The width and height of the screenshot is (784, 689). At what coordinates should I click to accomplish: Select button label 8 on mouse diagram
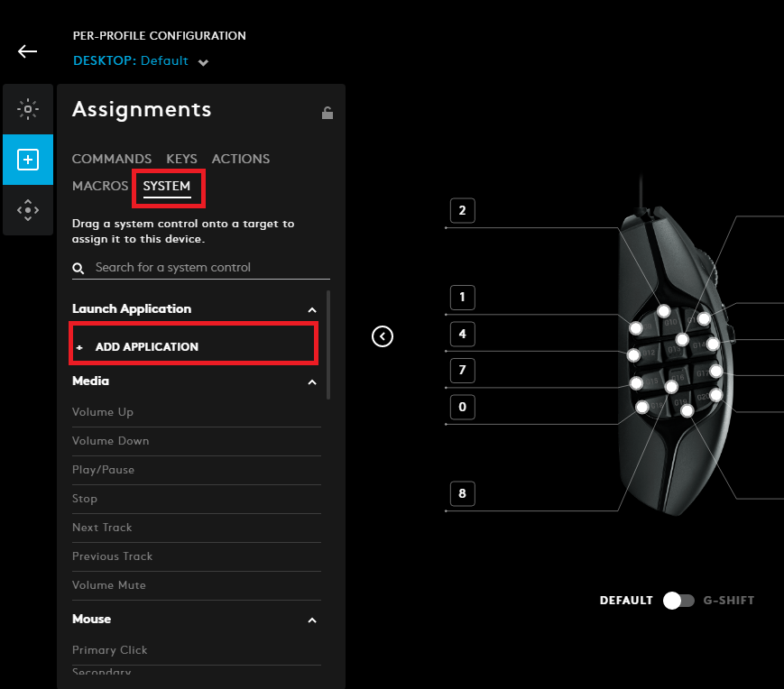click(463, 493)
